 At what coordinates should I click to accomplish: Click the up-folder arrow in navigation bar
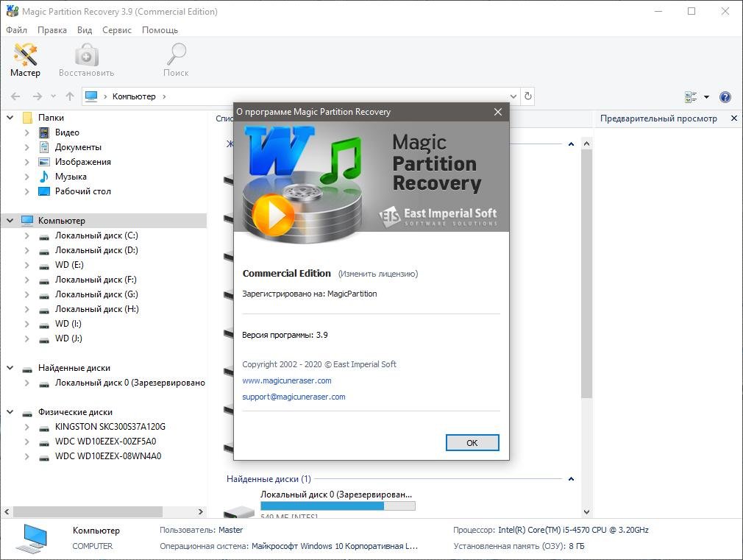(70, 96)
